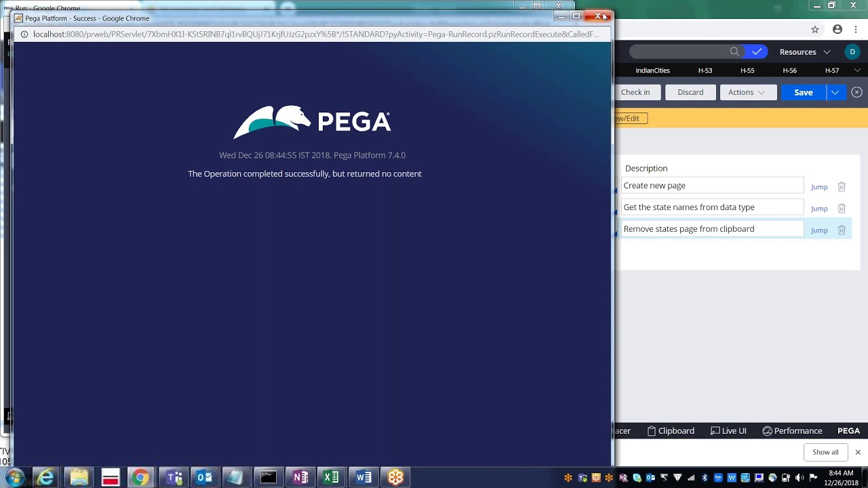Screen dimensions: 868x488
Task: Click Jump link for 'Remove states page' step
Action: [x=819, y=230]
